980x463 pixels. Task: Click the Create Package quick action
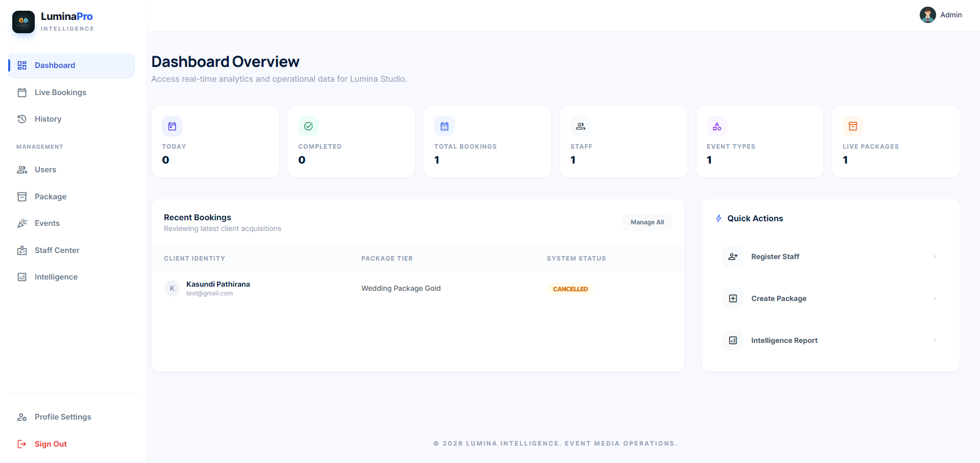(x=830, y=298)
